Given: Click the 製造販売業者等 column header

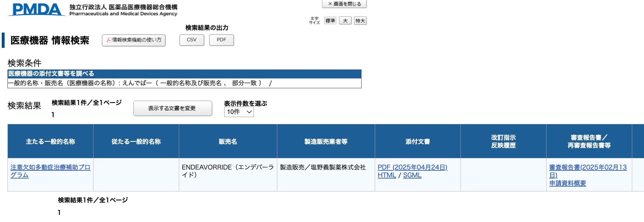Looking at the screenshot, I should pos(326,141).
